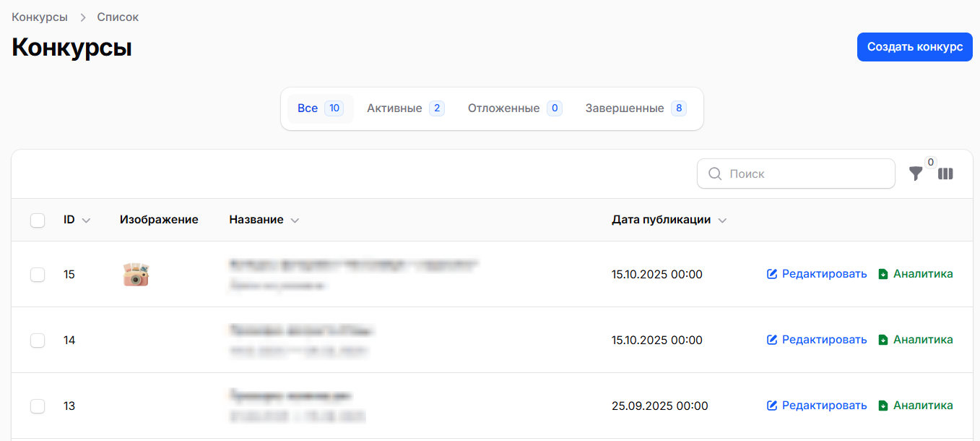Screen dimensions: 980x441
Task: Switch to the Все tab
Action: point(320,108)
